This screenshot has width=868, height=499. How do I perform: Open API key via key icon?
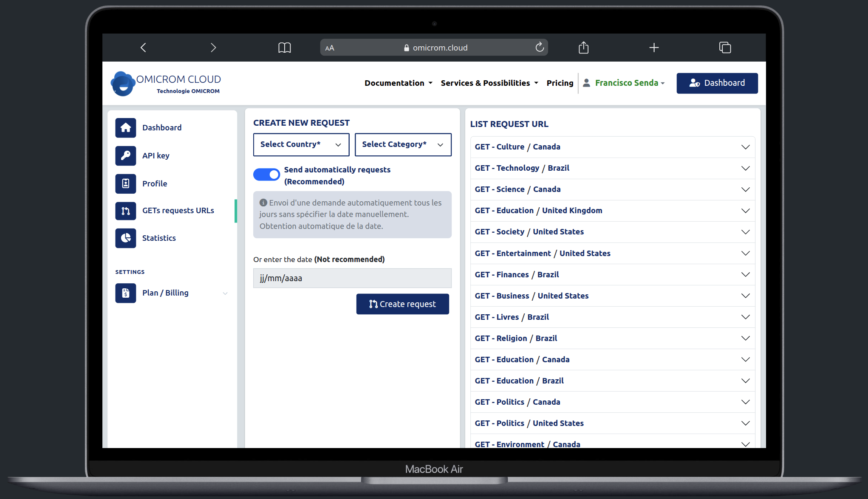(125, 155)
